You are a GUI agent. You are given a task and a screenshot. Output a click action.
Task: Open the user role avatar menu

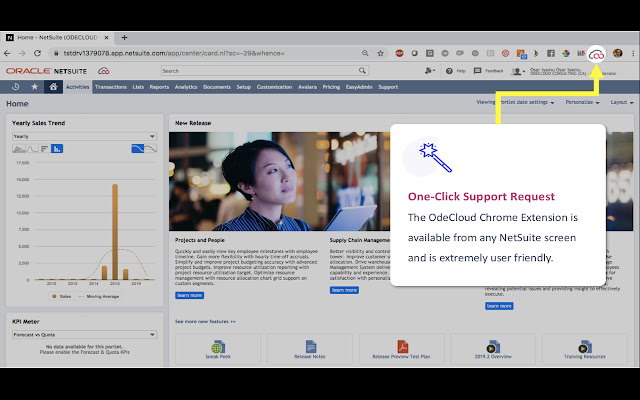[x=518, y=71]
